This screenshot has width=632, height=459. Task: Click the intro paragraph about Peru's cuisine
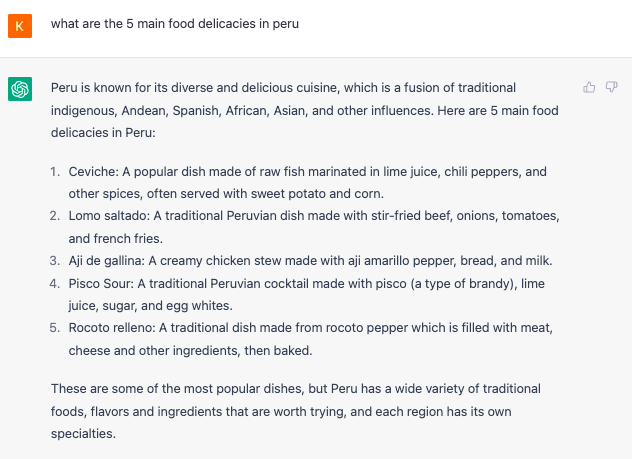click(x=305, y=110)
